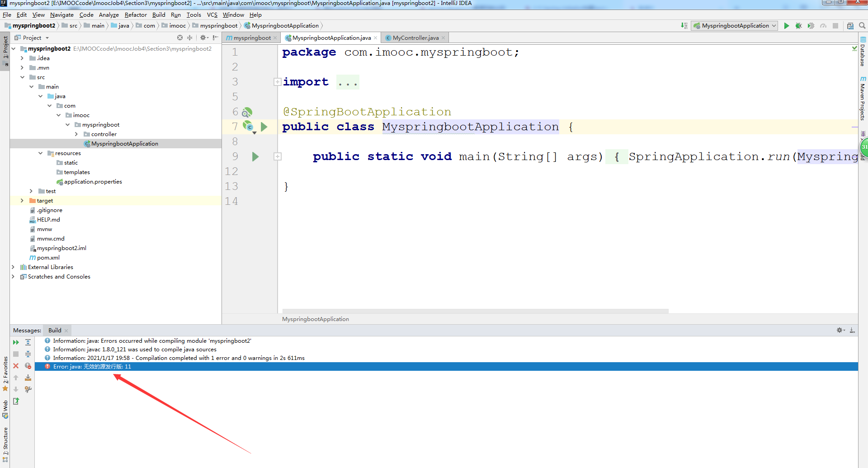The width and height of the screenshot is (868, 468).
Task: Select MyspringbootApplication in project tree
Action: tap(124, 144)
